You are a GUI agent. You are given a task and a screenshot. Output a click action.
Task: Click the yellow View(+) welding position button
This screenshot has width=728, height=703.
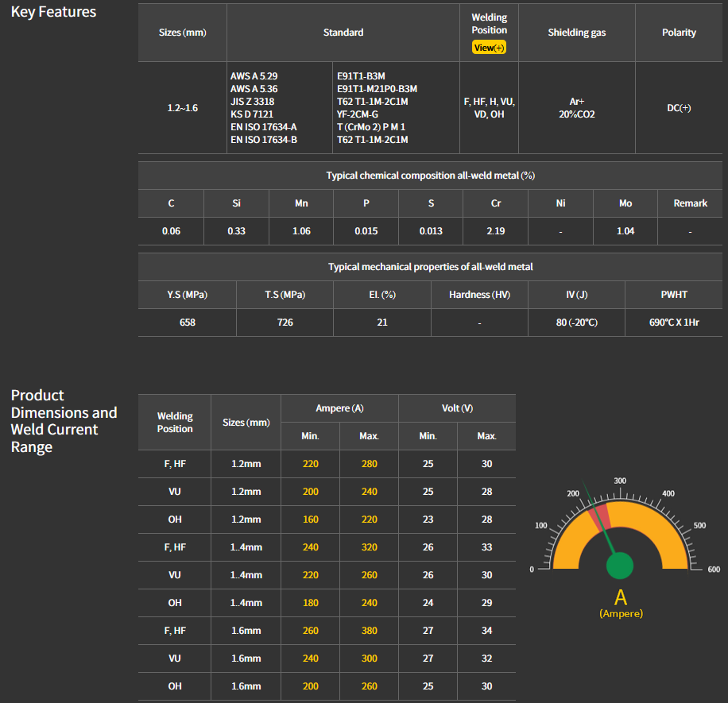click(x=489, y=48)
